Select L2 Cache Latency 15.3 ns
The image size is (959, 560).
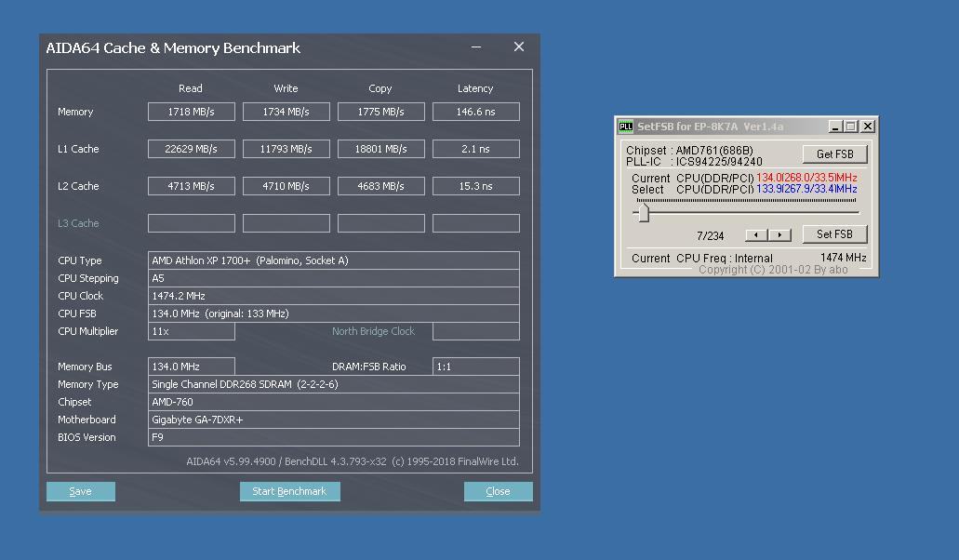(x=476, y=186)
